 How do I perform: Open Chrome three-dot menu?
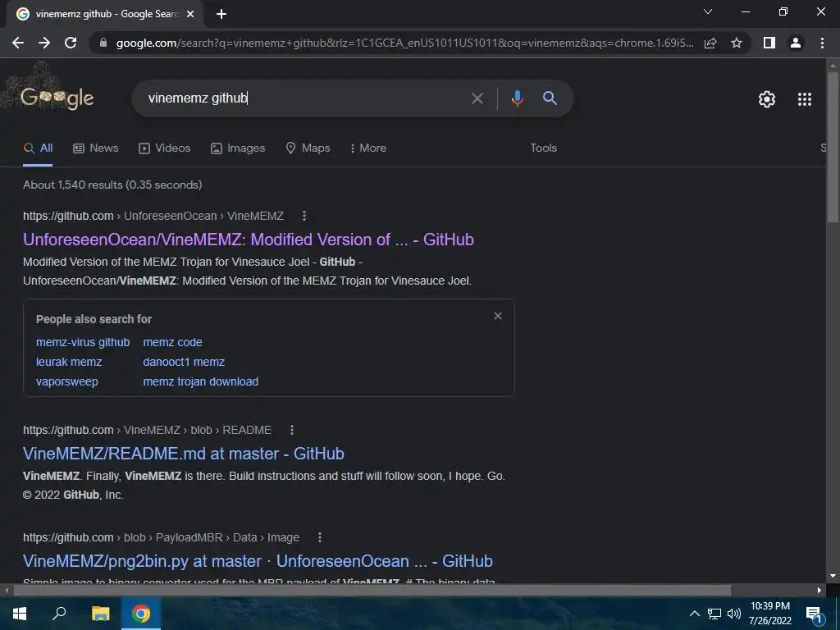[822, 43]
